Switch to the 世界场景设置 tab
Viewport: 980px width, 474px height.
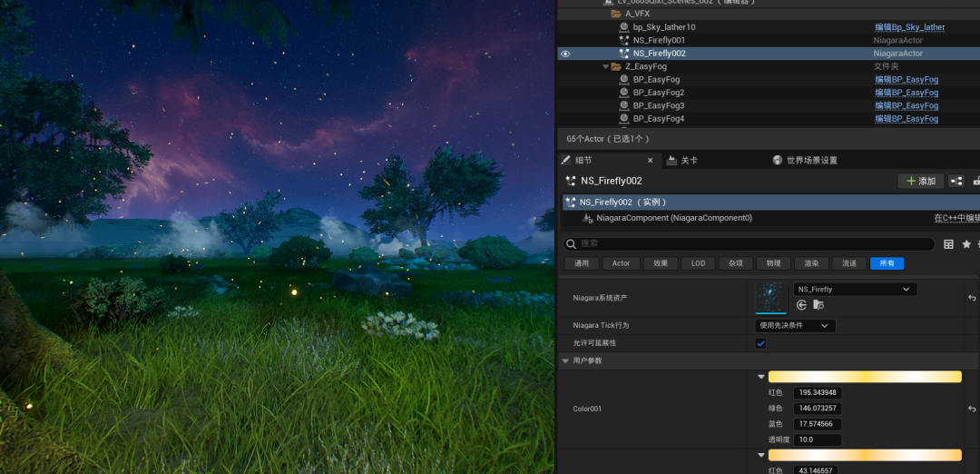coord(806,161)
